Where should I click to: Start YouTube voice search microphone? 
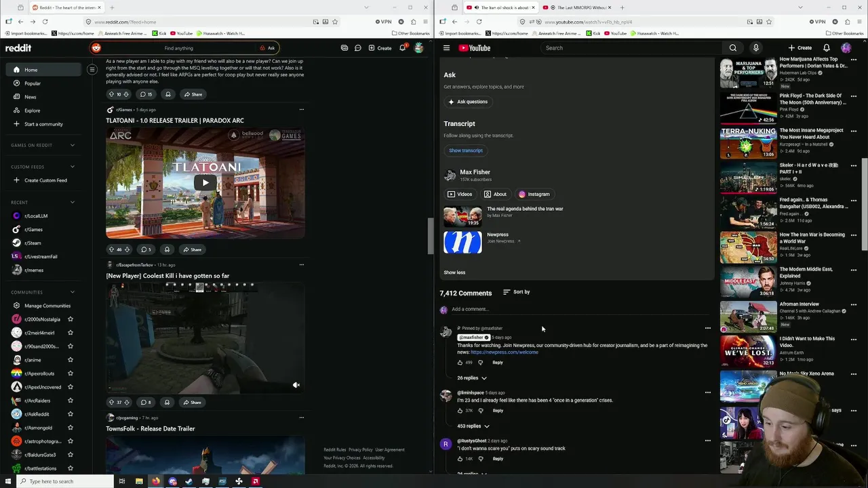tap(755, 48)
